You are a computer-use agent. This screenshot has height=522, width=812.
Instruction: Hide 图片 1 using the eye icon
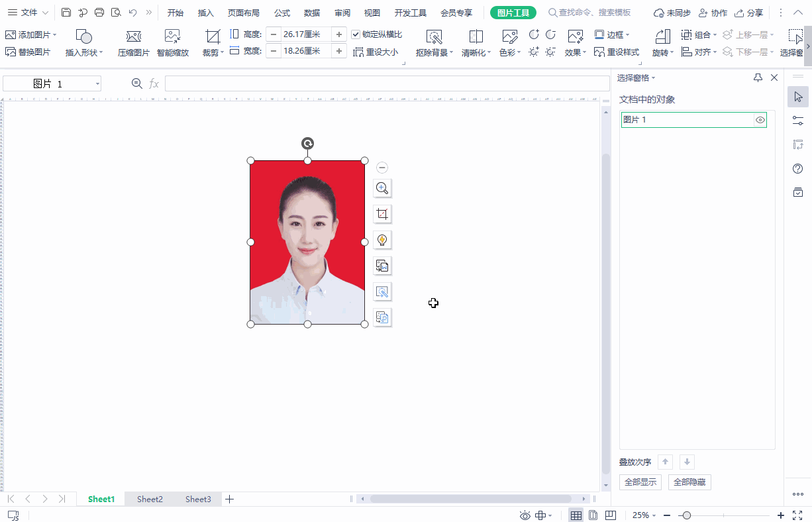[x=760, y=120]
